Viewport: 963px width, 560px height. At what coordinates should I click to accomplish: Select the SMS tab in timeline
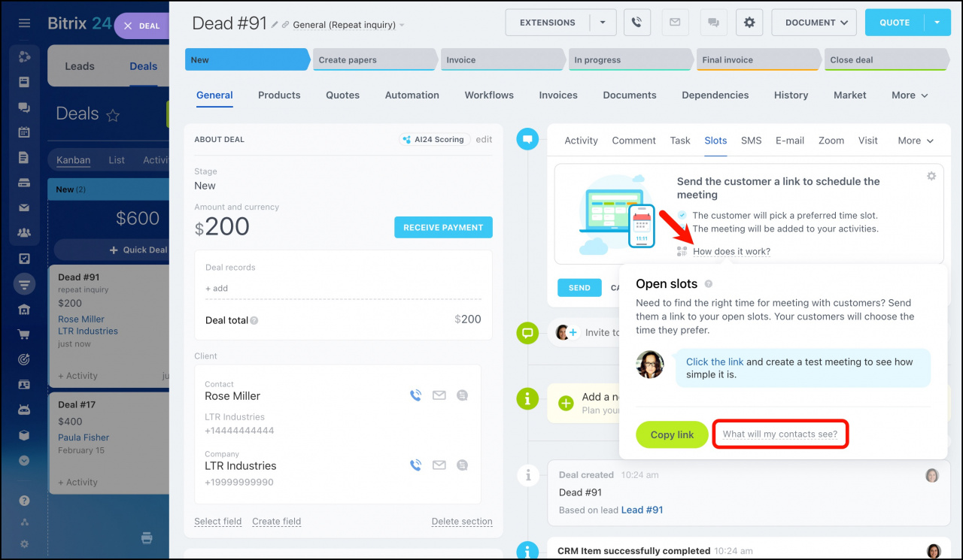(751, 141)
